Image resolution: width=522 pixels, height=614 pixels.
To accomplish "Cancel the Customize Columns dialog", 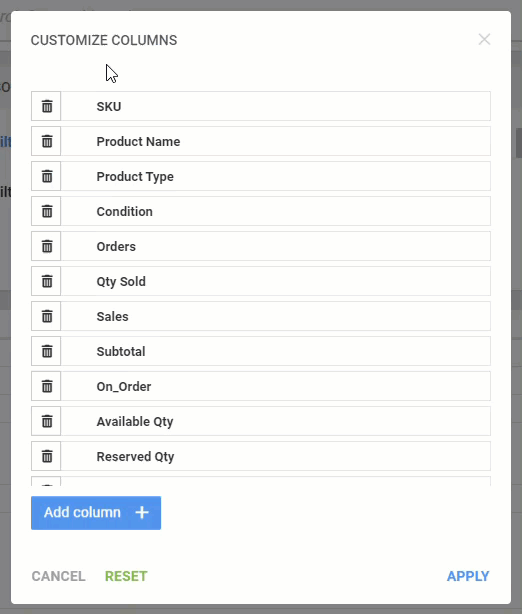I will click(58, 576).
